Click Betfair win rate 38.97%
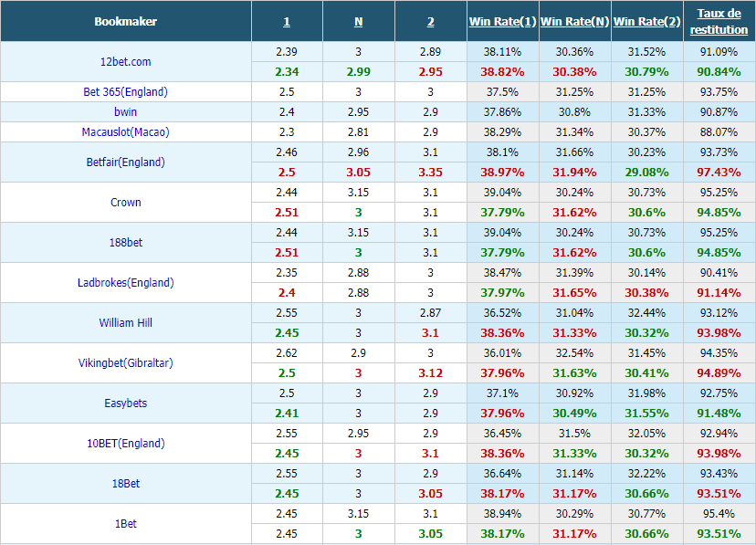The height and width of the screenshot is (545, 756). [502, 172]
